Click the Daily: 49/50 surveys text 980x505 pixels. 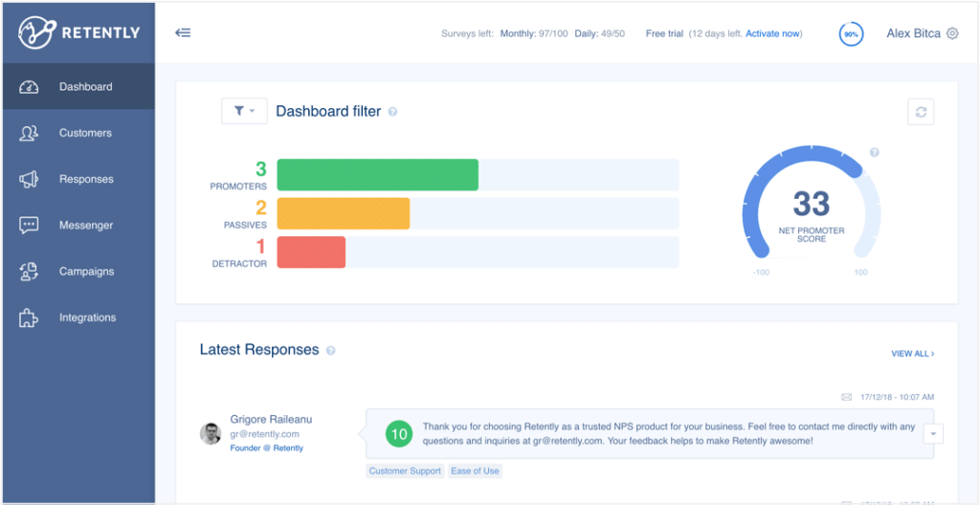point(600,33)
